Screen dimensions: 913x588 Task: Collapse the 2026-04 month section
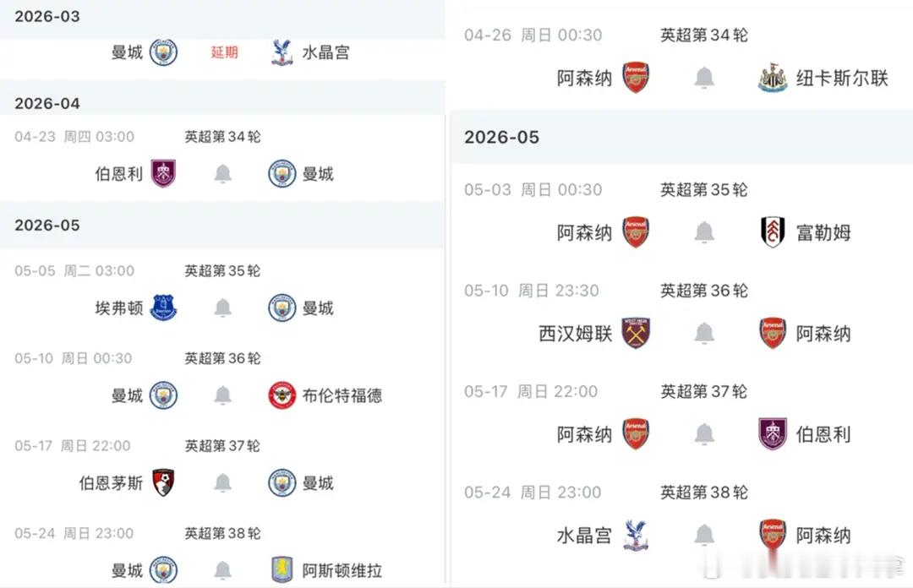point(47,103)
